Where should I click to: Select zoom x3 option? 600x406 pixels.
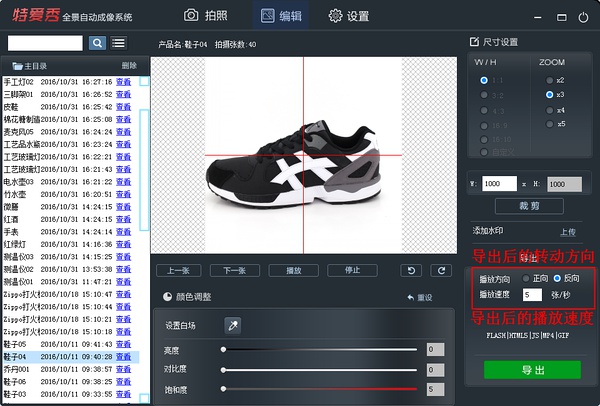(549, 95)
